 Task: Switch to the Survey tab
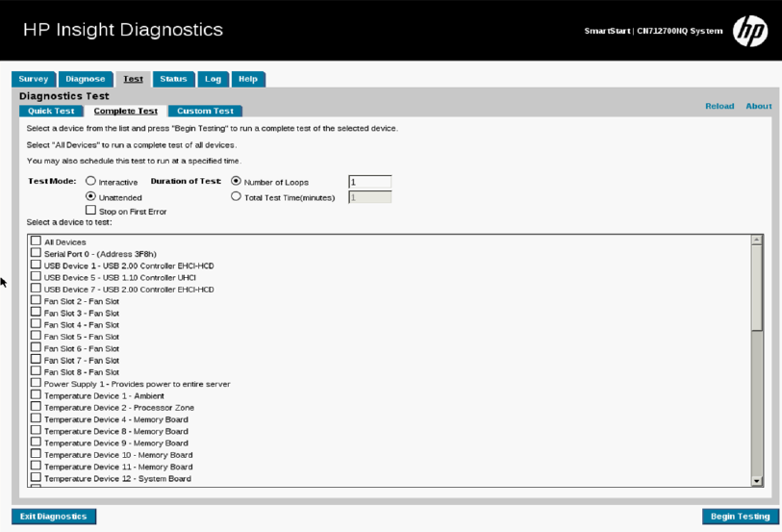pyautogui.click(x=34, y=79)
